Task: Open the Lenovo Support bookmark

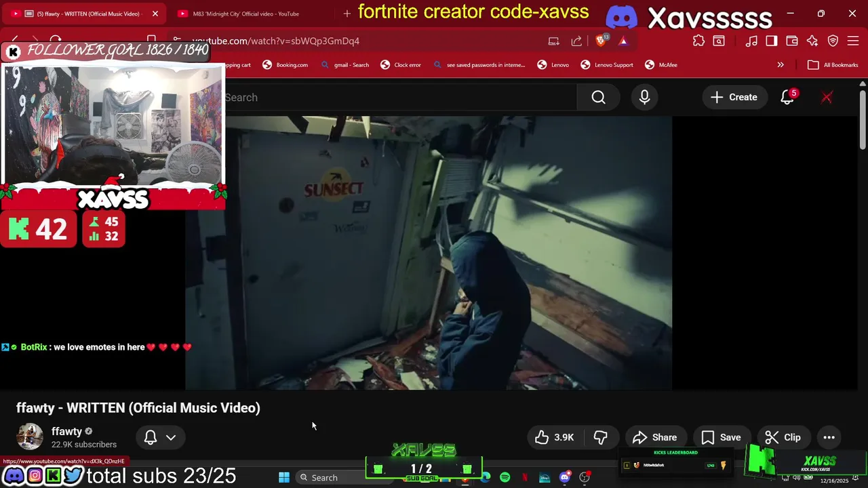Action: pos(607,65)
